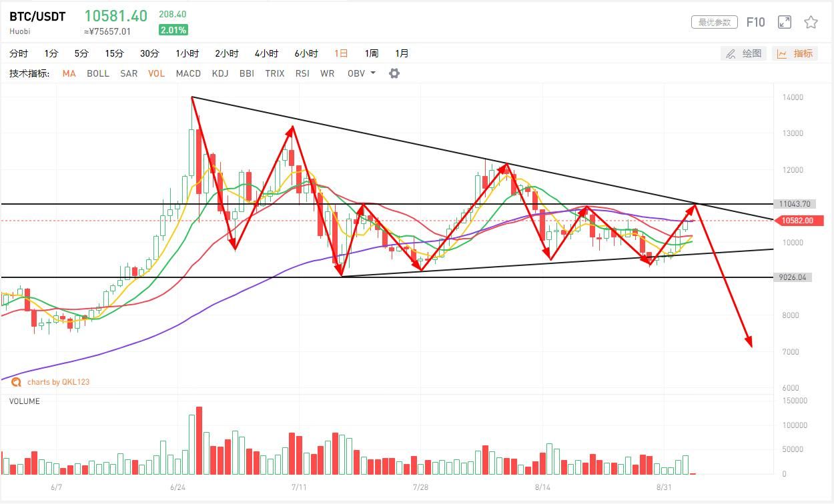Enable the BOLL indicator
834x504 pixels.
(98, 73)
